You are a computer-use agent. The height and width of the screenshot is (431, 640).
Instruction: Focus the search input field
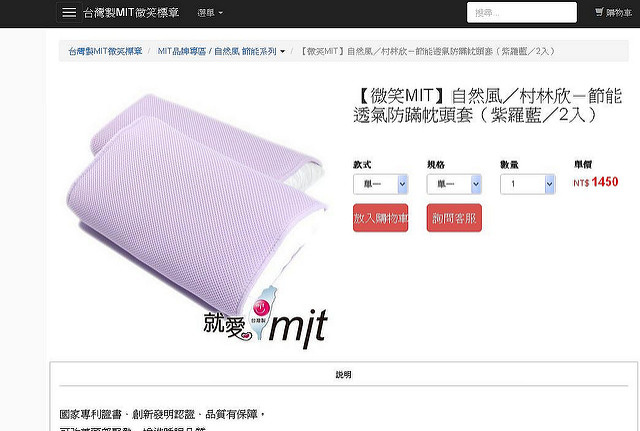tap(522, 13)
